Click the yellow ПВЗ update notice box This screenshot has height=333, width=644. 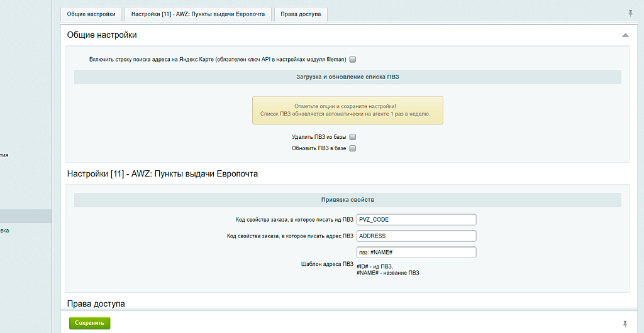coord(347,110)
